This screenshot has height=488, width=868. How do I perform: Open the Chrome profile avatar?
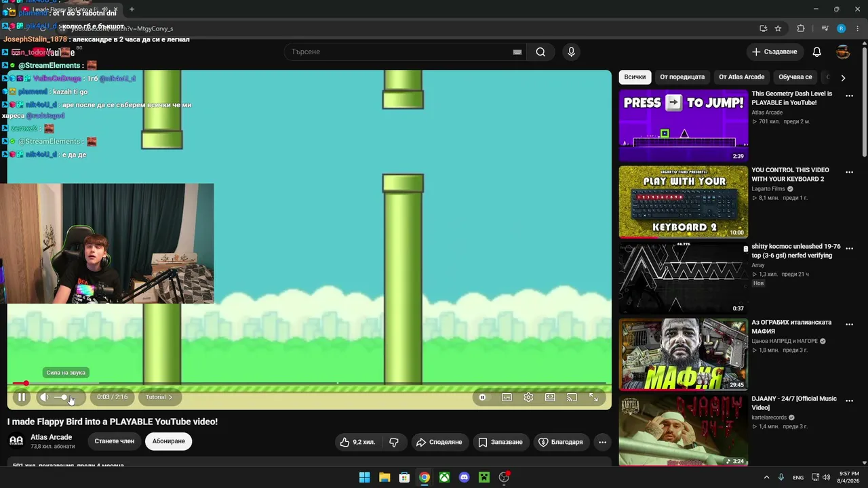841,28
